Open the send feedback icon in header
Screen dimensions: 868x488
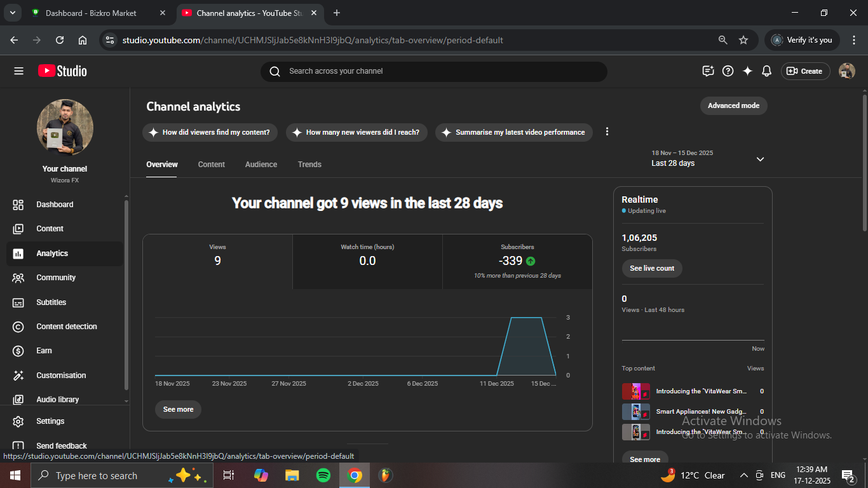pos(709,71)
